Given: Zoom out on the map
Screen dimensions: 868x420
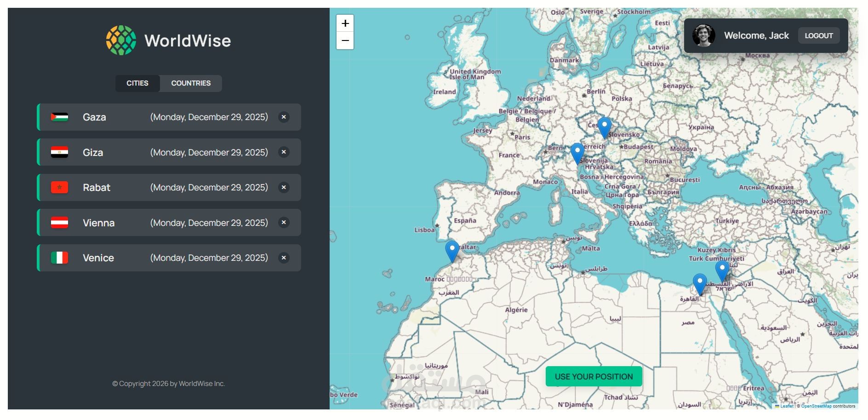Looking at the screenshot, I should pos(345,40).
